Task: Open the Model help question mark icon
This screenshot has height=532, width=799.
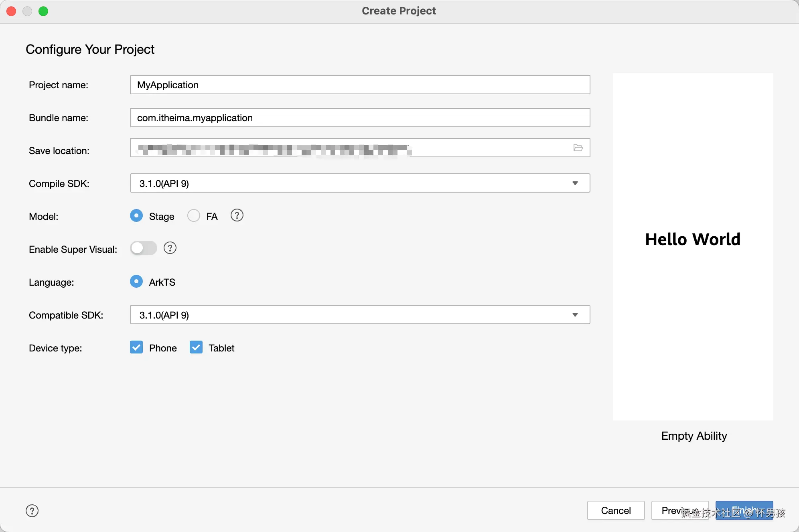Action: click(237, 216)
